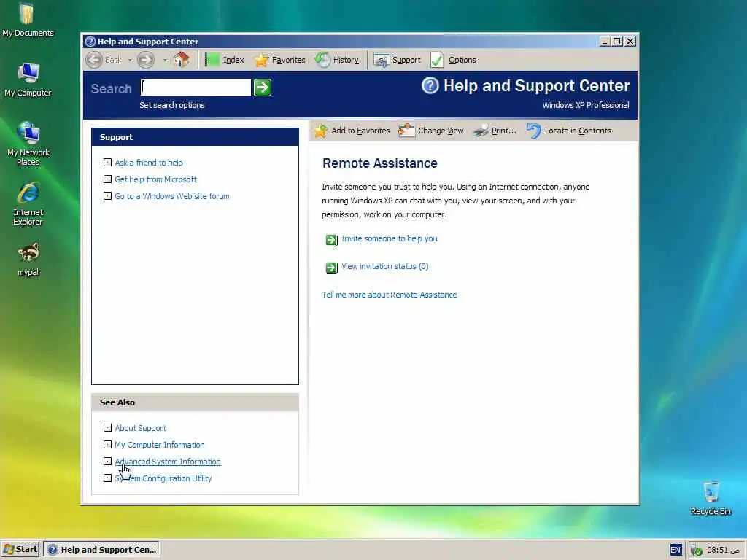Click bullet icon beside System Configuration Utility
Viewport: 747px width, 560px height.
[x=108, y=478]
